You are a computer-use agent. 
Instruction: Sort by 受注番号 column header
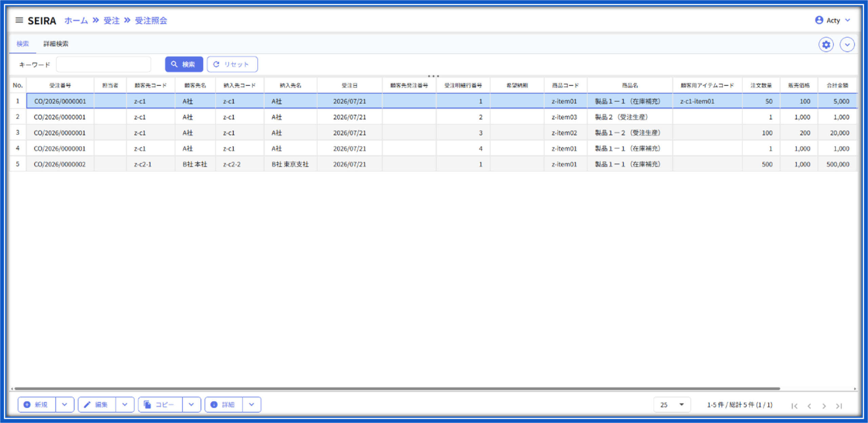(x=60, y=85)
